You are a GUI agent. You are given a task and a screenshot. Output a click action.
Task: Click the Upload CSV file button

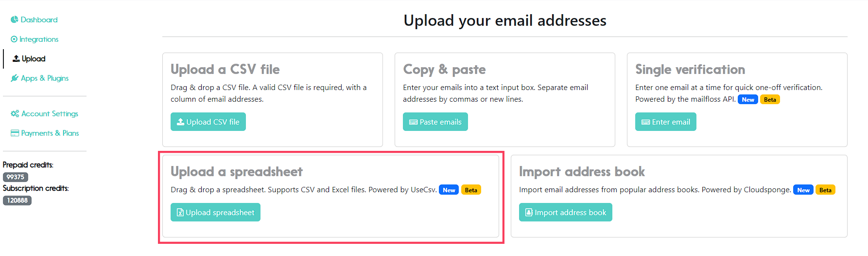(x=208, y=122)
